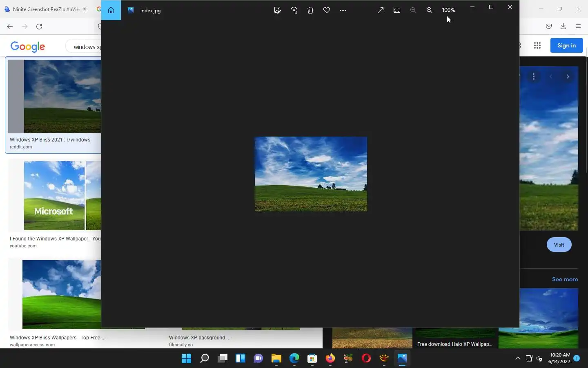Image resolution: width=588 pixels, height=368 pixels.
Task: Open File Explorer from the taskbar
Action: coord(276,359)
